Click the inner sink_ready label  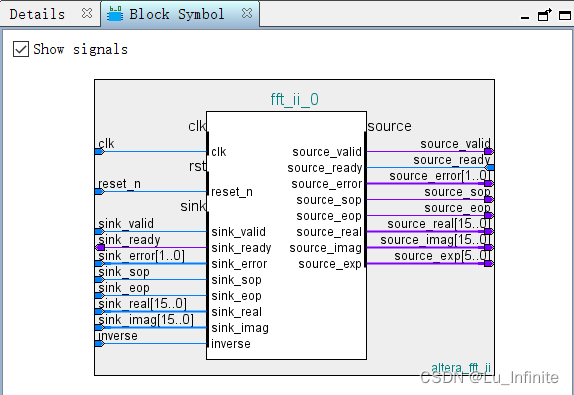pyautogui.click(x=241, y=248)
